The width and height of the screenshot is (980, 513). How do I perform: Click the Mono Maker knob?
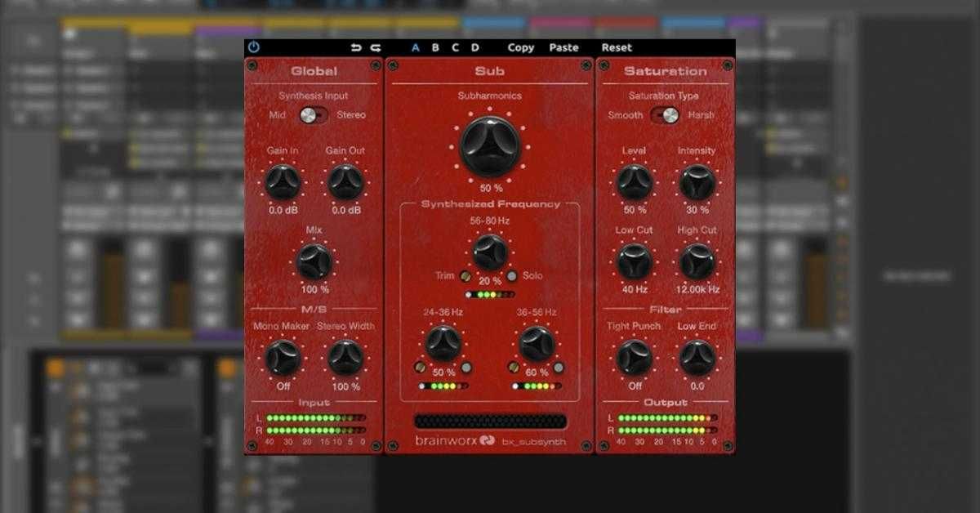[283, 358]
